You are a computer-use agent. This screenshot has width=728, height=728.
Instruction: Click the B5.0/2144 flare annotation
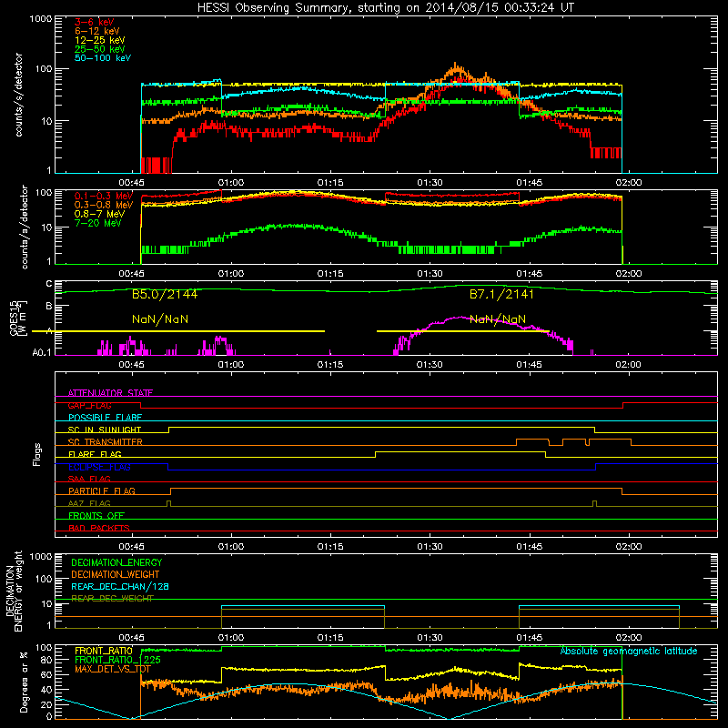(x=165, y=294)
